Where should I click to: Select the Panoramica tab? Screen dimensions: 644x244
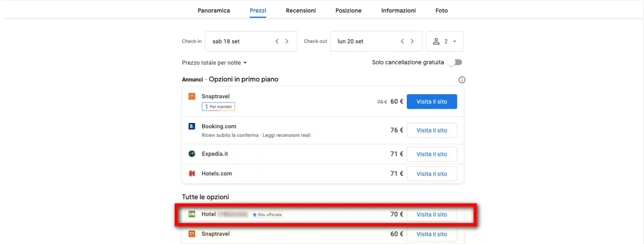click(x=214, y=10)
